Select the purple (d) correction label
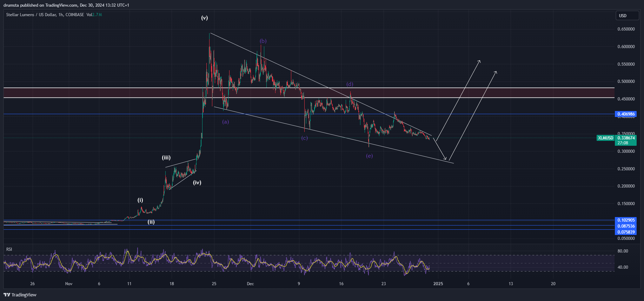The image size is (644, 301). click(x=350, y=84)
